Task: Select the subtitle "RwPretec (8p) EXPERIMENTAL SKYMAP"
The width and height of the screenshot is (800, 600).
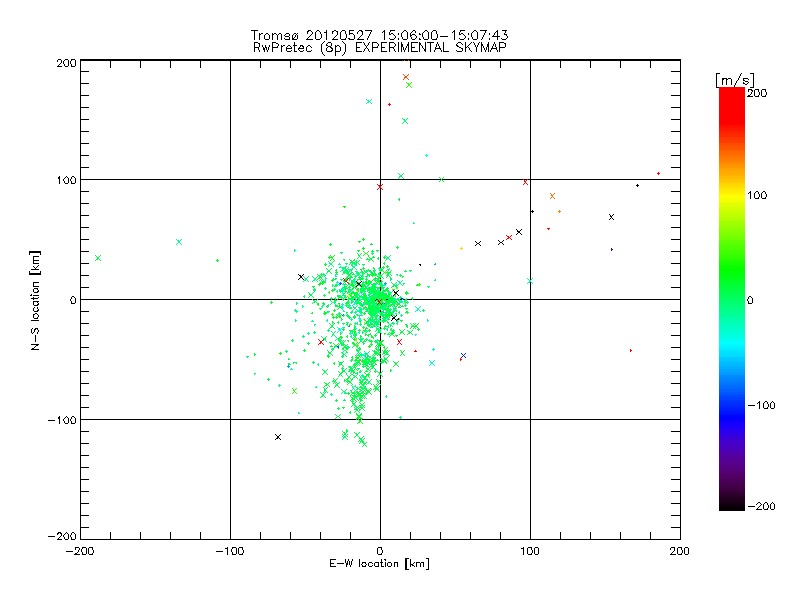Action: pyautogui.click(x=380, y=48)
